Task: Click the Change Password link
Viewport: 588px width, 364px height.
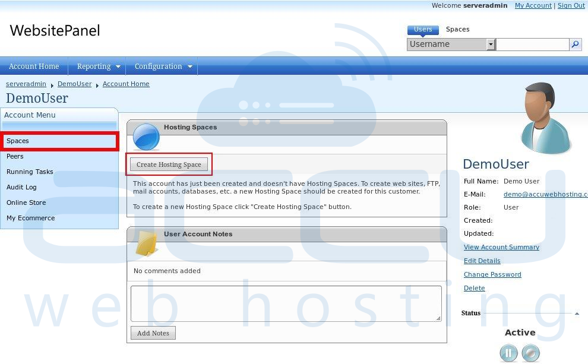Action: (492, 274)
